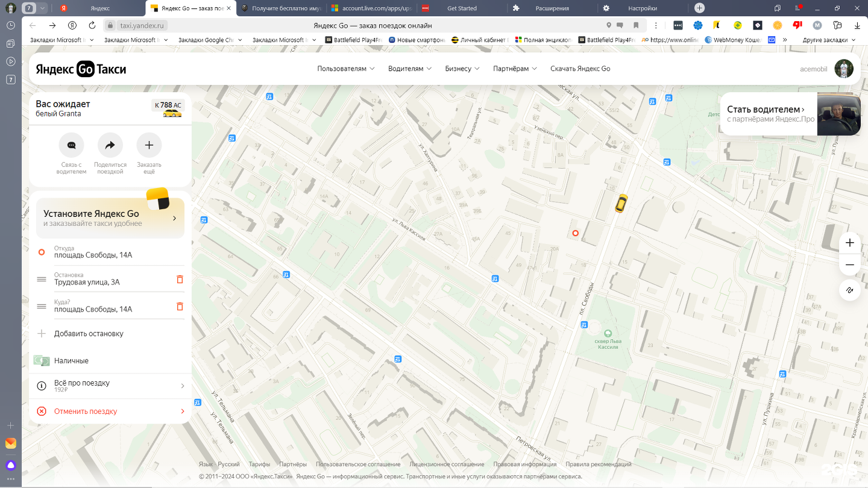Screen dimensions: 868x488
Task: Expand the Бизнесу menu
Action: tap(462, 69)
